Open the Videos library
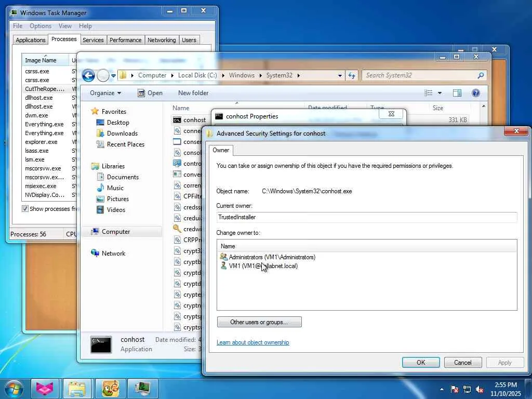532x399 pixels. pyautogui.click(x=116, y=210)
